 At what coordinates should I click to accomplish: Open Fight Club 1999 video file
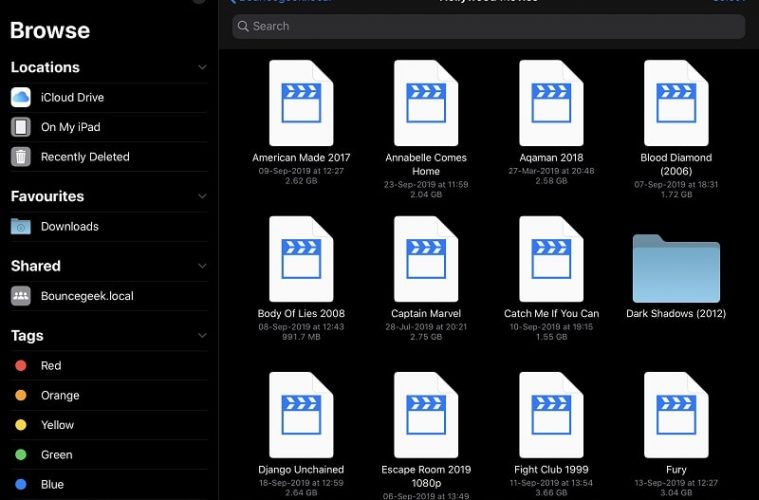[551, 415]
